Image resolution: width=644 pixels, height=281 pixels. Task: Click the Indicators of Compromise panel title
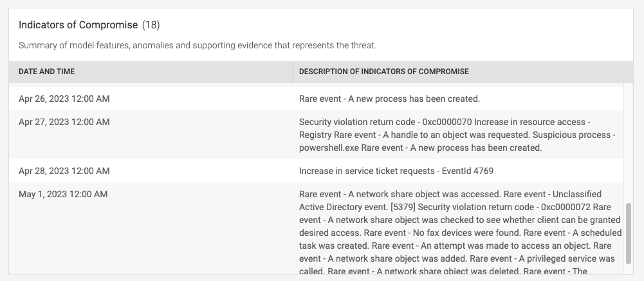click(x=78, y=24)
